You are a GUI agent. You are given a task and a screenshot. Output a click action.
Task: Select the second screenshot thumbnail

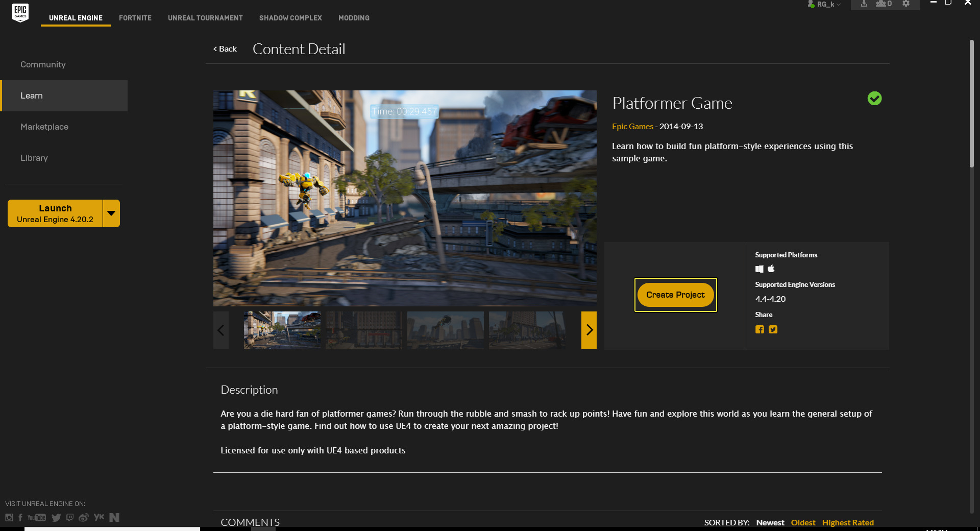[363, 330]
